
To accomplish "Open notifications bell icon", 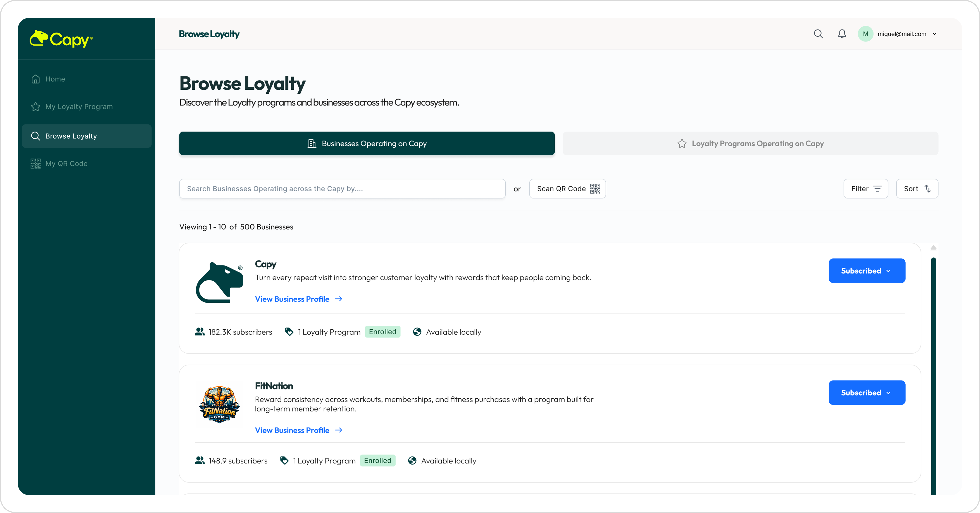I will pos(842,34).
